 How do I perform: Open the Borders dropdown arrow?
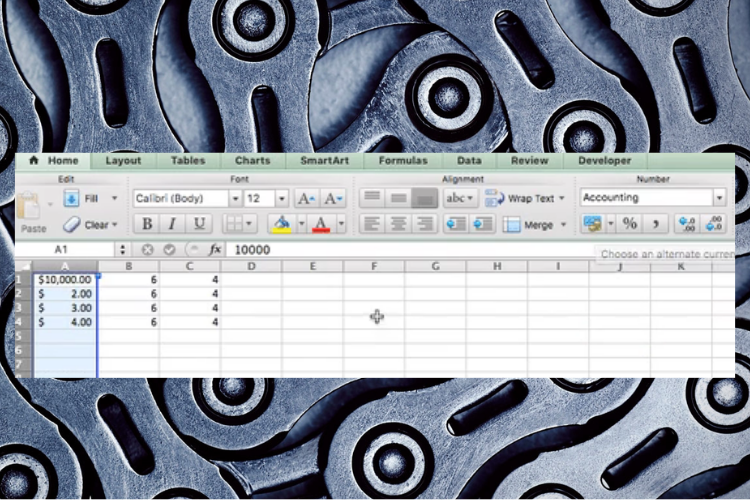point(249,223)
